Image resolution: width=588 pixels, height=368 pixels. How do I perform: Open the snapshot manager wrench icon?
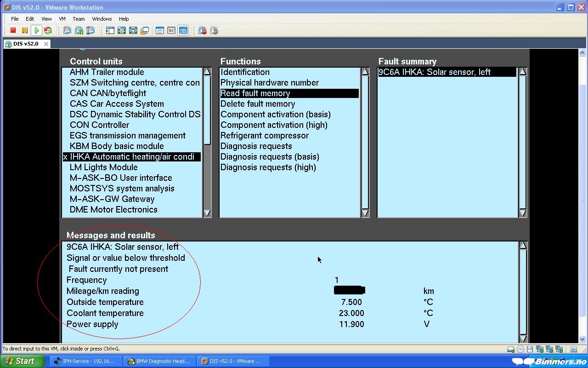[x=90, y=31]
